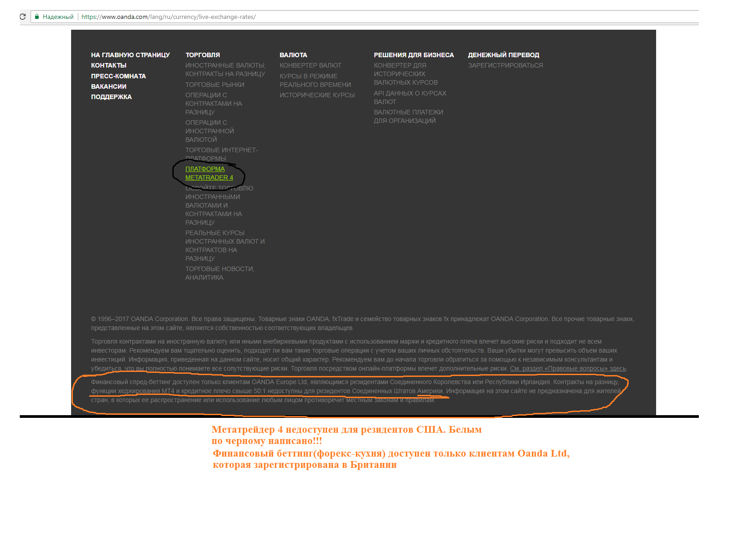Open the КОНВЕРТЕР ВАЛЮТ link
This screenshot has width=756, height=548.
point(310,65)
